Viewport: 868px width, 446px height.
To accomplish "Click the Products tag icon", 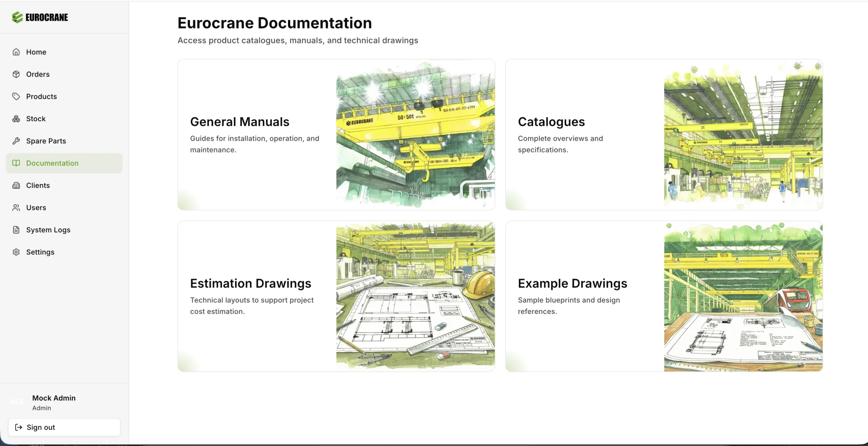I will (16, 96).
